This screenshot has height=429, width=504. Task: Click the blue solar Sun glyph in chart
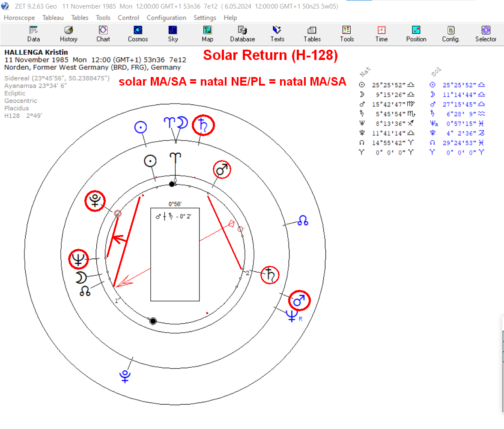140,127
